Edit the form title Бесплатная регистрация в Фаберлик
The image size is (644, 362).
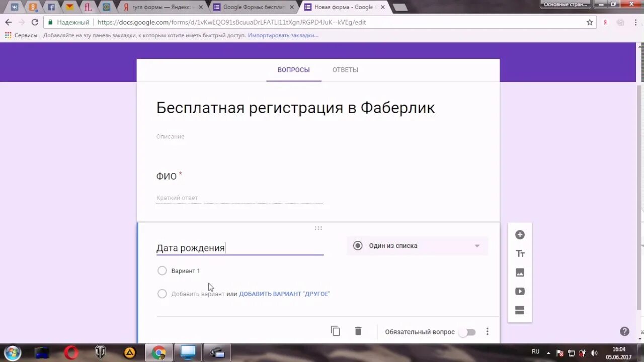point(296,108)
